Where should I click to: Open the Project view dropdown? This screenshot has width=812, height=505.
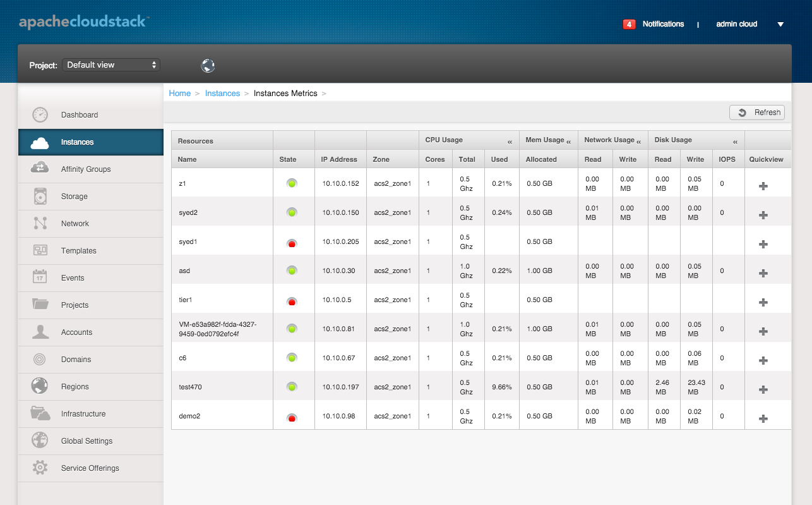point(111,64)
